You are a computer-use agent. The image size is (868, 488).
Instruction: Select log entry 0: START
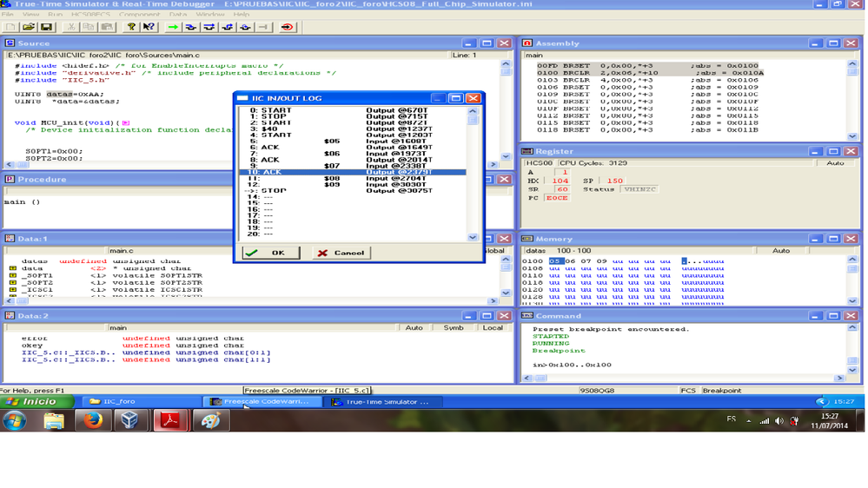click(353, 110)
